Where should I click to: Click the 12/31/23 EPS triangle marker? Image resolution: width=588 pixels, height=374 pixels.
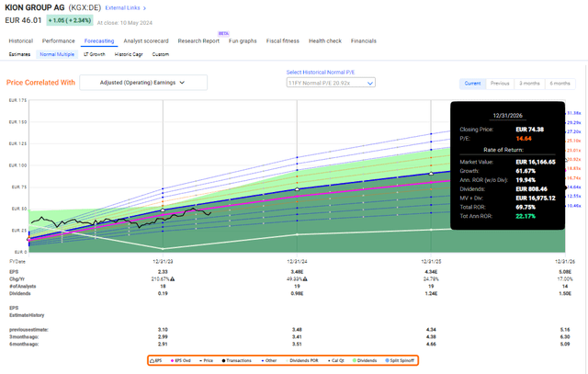click(163, 210)
